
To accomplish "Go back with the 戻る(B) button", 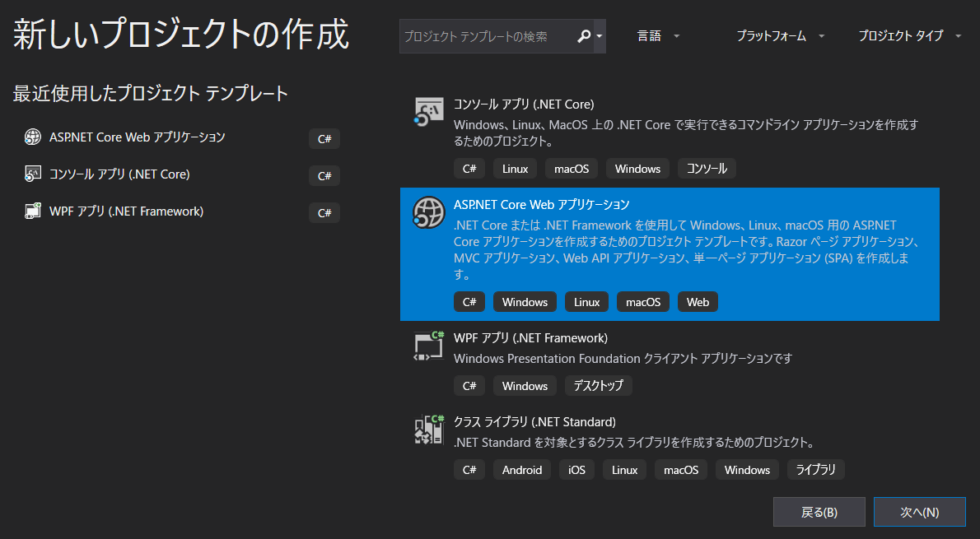I will [819, 512].
